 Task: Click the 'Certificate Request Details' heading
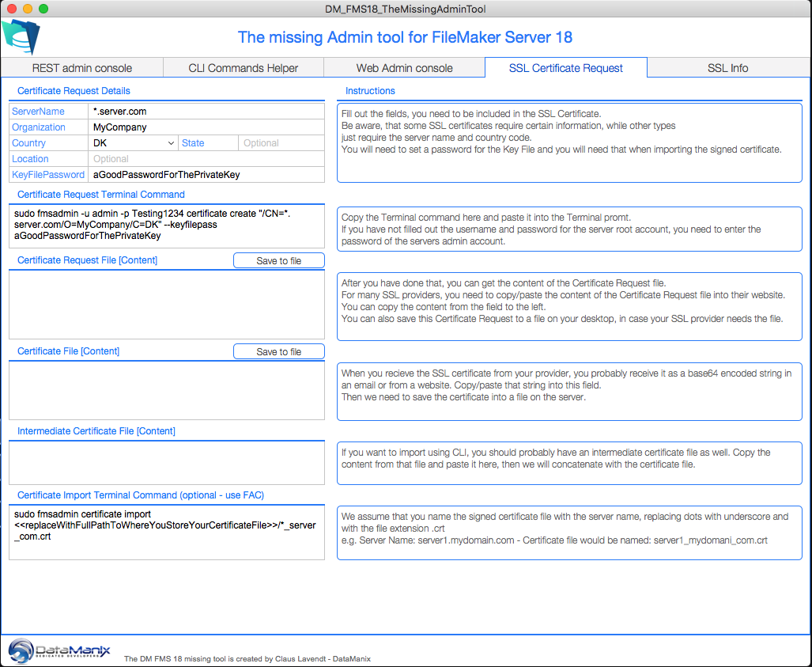(x=74, y=91)
